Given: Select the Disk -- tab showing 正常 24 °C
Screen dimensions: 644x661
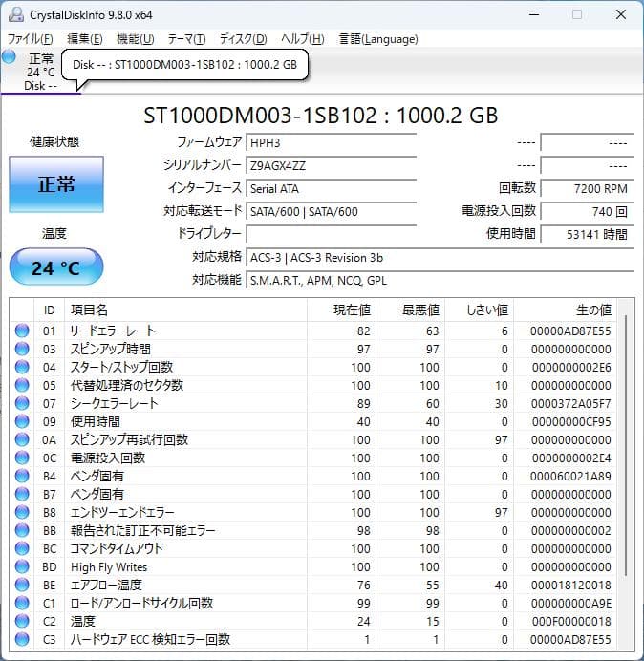Looking at the screenshot, I should pos(40,71).
